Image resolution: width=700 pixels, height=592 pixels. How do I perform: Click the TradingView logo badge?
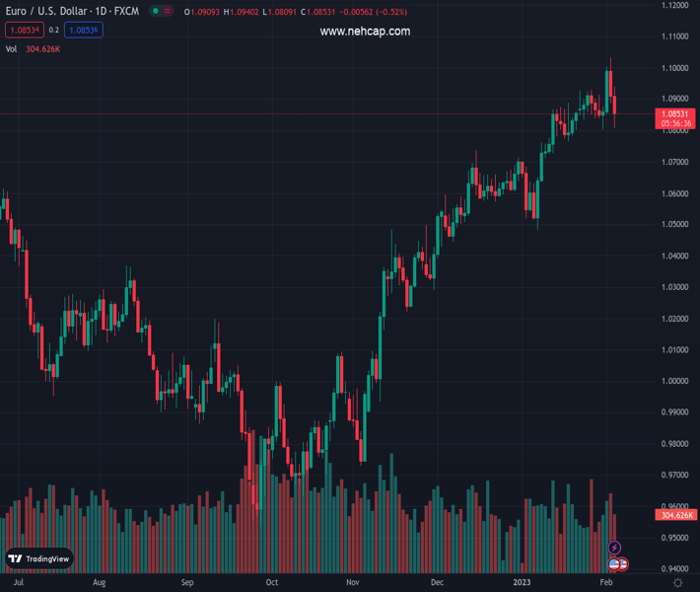pyautogui.click(x=39, y=558)
